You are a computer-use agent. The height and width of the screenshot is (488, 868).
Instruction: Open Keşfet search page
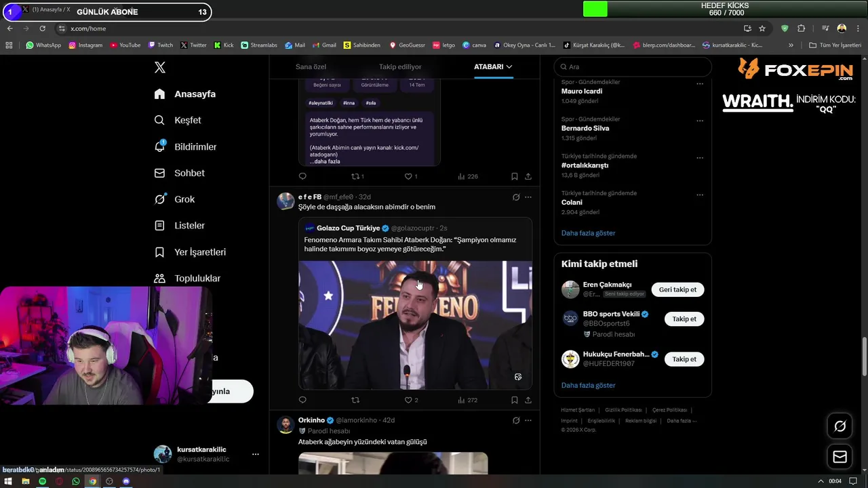click(x=178, y=120)
